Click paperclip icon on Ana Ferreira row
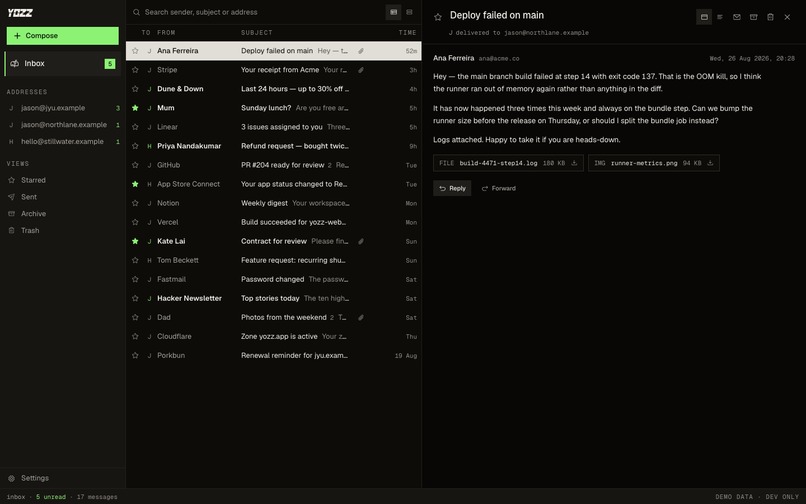Viewport: 806px width, 504px height. (361, 51)
